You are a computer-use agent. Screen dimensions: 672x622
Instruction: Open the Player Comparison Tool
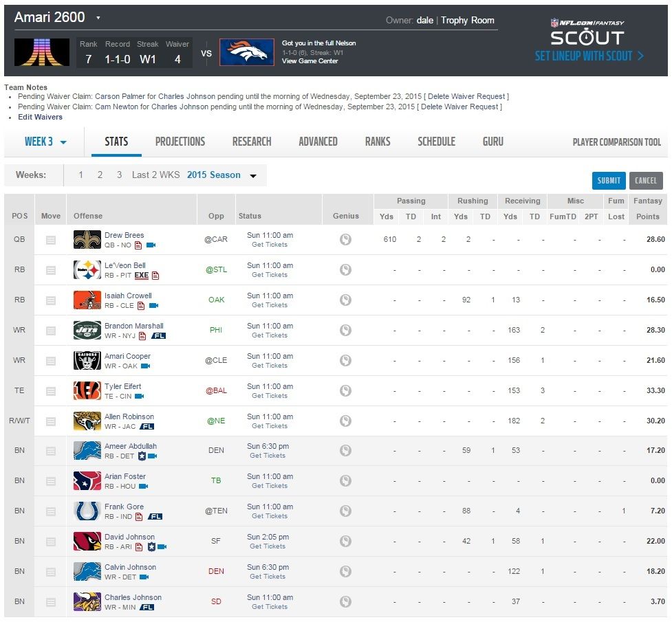point(617,142)
